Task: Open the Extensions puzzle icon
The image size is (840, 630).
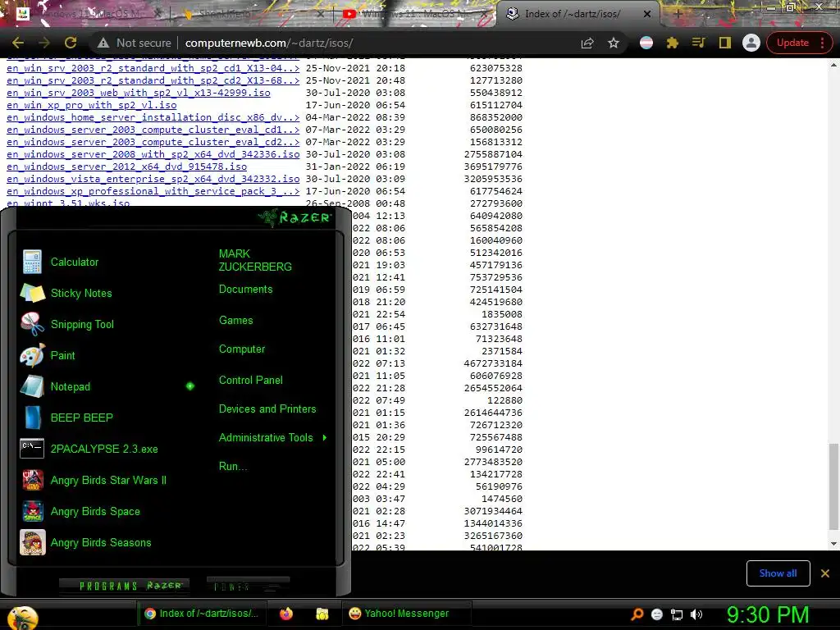Action: pos(673,43)
